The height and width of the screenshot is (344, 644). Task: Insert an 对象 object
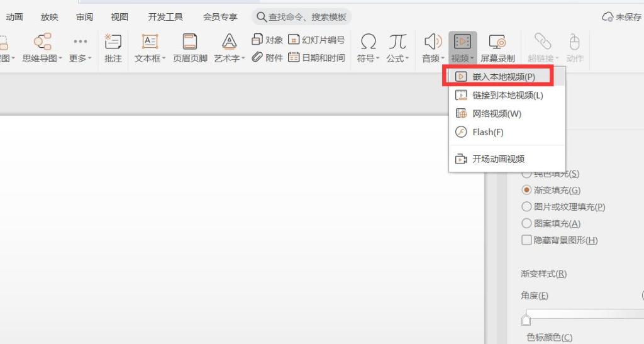(267, 40)
